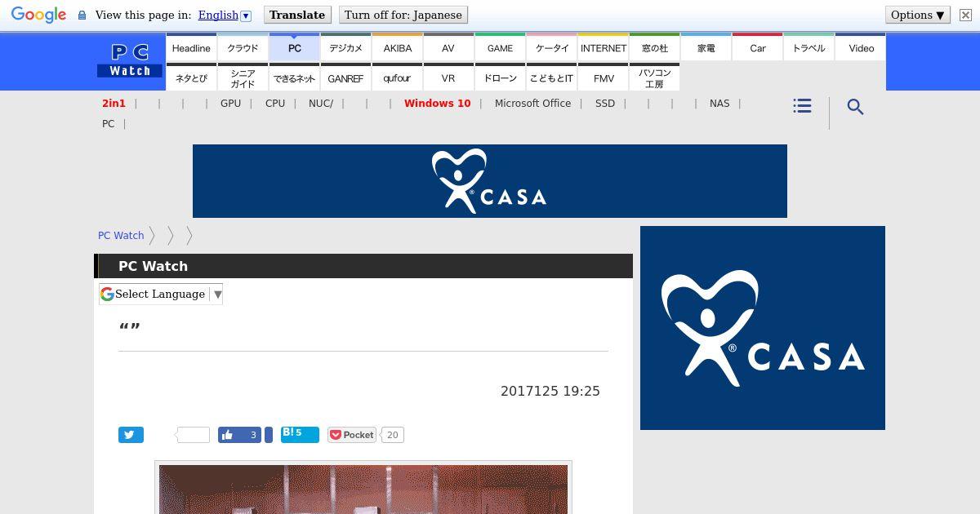Open the article photo thumbnail

(363, 489)
